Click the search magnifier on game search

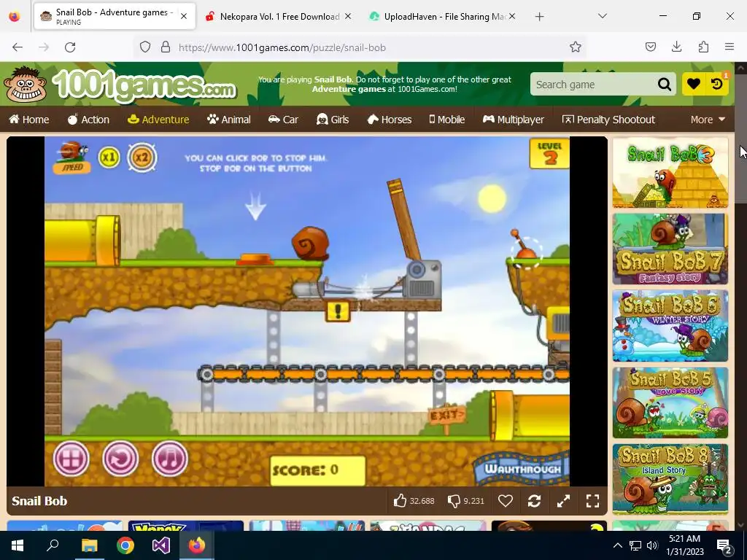[x=664, y=85]
